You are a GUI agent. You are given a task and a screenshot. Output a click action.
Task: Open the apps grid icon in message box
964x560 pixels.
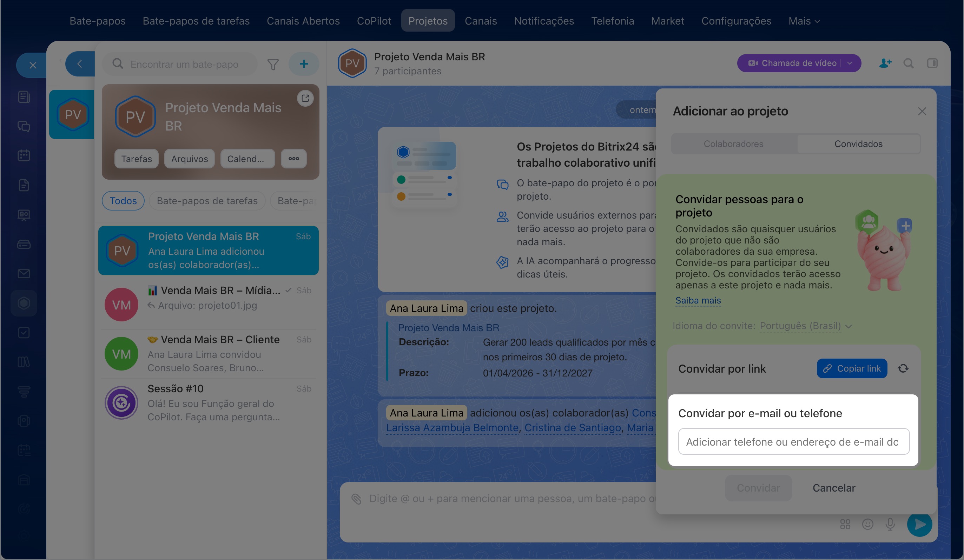pos(845,524)
